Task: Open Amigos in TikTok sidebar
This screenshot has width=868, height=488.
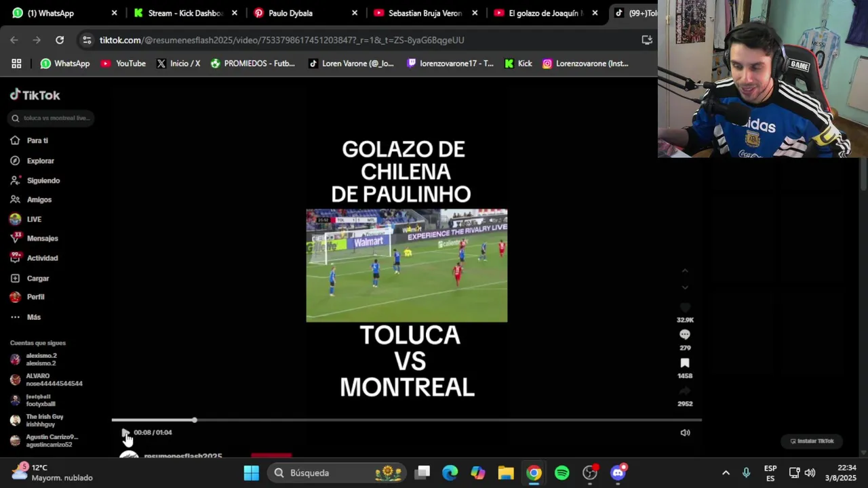Action: pyautogui.click(x=31, y=199)
